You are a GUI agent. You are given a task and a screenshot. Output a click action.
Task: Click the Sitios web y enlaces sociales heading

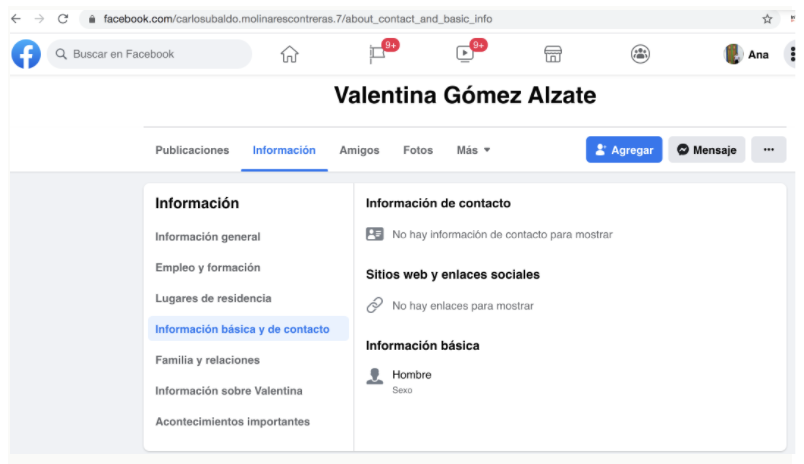(x=453, y=274)
